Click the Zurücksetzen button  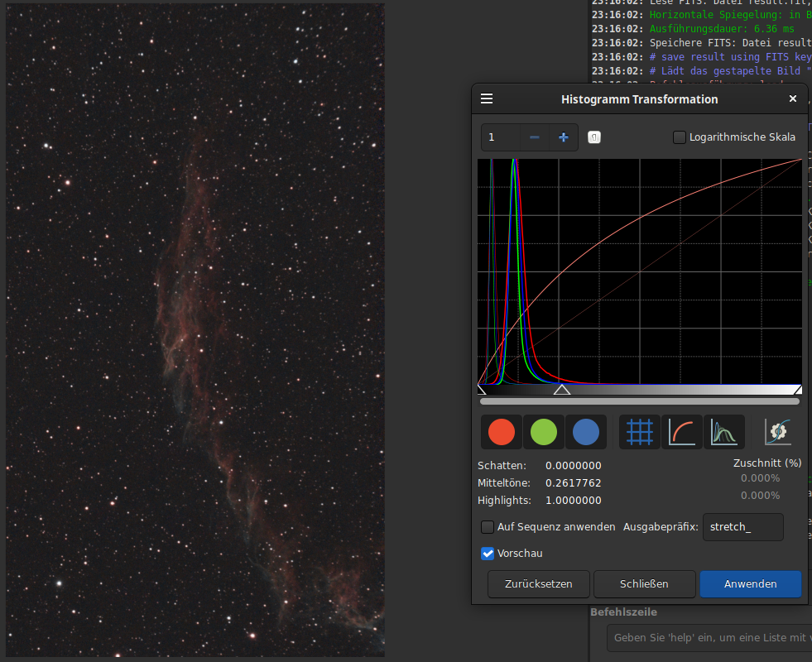(x=539, y=584)
